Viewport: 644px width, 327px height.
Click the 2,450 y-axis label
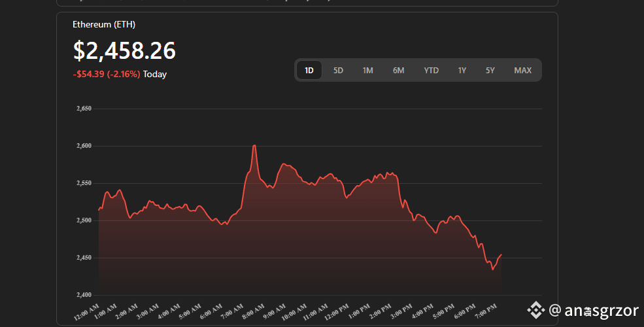pyautogui.click(x=84, y=258)
